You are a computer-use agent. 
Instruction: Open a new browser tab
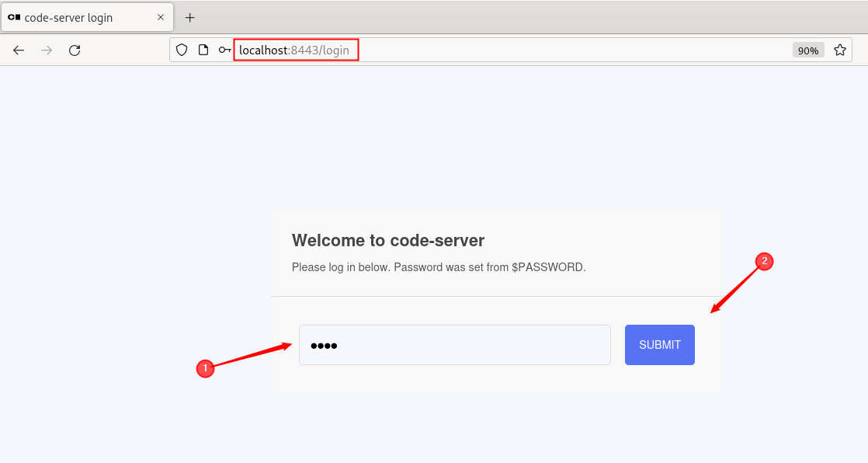click(x=189, y=17)
